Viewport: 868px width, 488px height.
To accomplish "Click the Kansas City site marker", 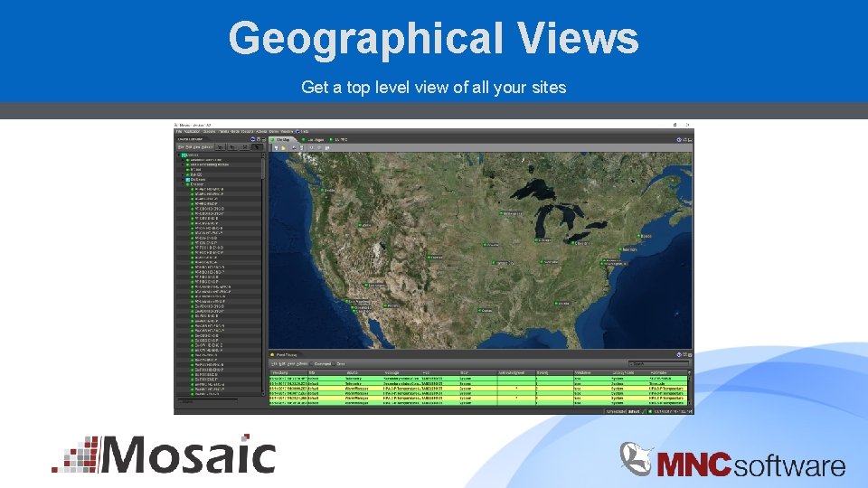I will pyautogui.click(x=494, y=262).
